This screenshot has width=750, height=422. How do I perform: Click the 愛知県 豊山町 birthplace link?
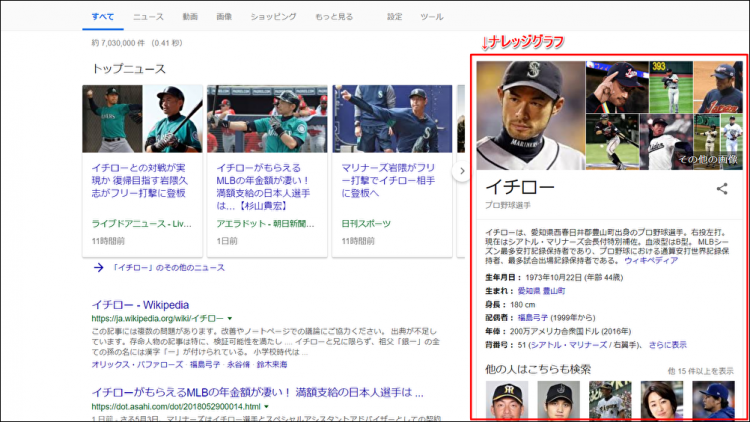coord(541,291)
